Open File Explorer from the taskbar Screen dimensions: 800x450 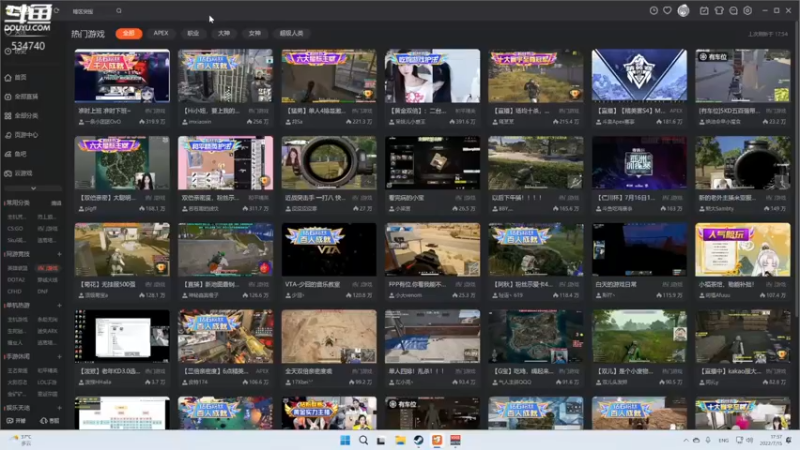[x=400, y=440]
